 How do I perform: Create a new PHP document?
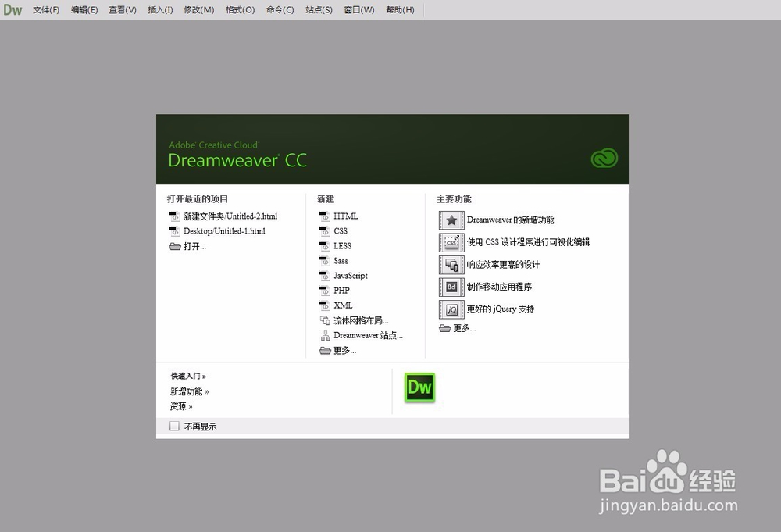(342, 291)
